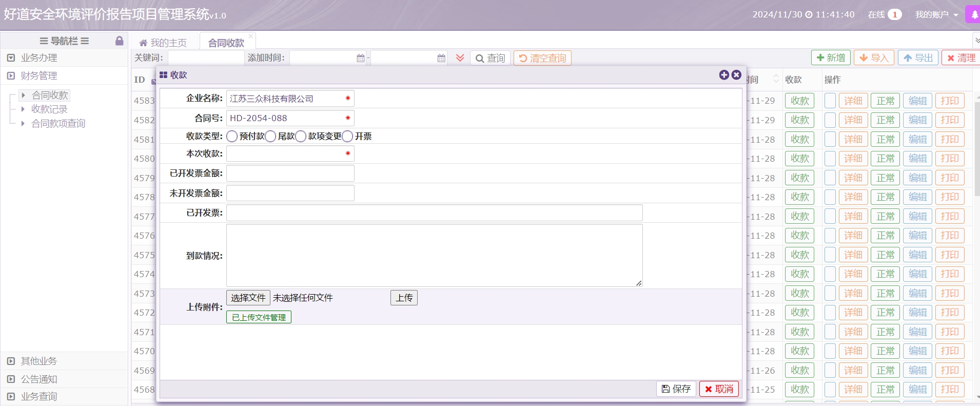The height and width of the screenshot is (406, 980).
Task: Switch to the 我的主页 tab
Action: [x=163, y=43]
